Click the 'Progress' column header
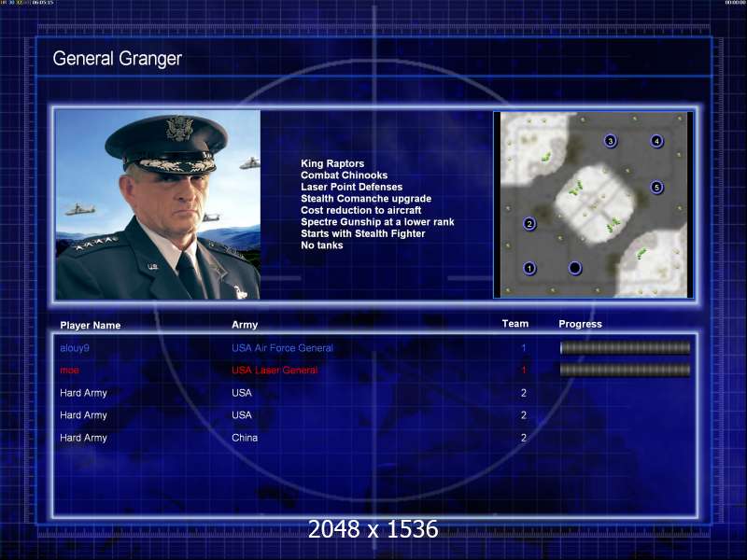The height and width of the screenshot is (560, 747). pyautogui.click(x=580, y=324)
